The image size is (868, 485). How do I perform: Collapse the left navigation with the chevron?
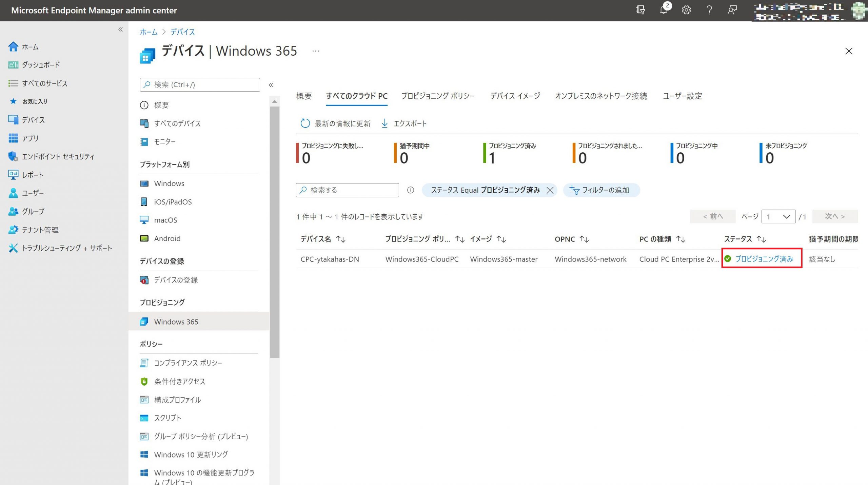120,30
